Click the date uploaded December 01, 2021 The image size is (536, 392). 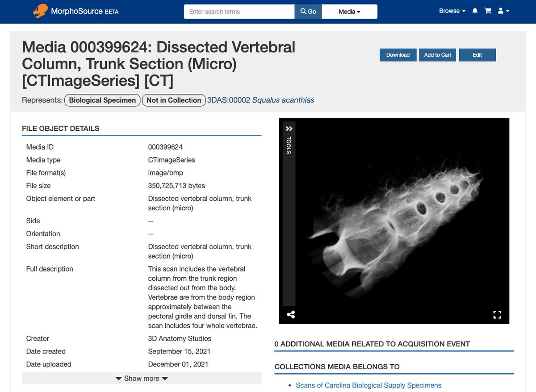pyautogui.click(x=178, y=364)
